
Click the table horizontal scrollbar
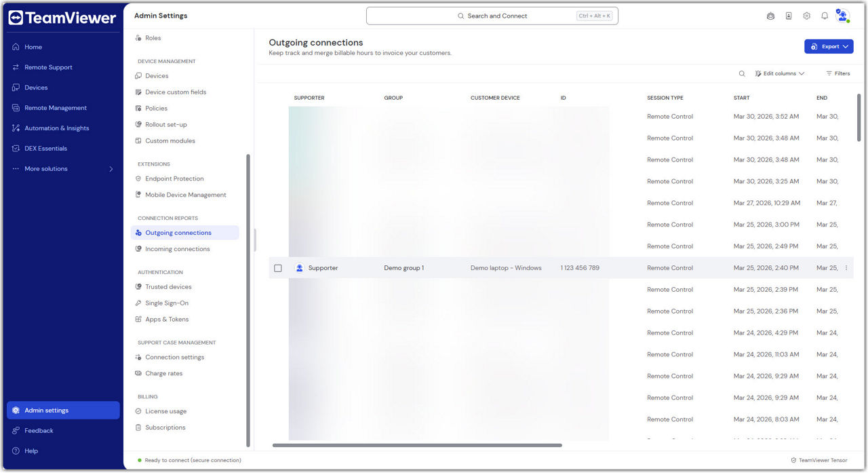pyautogui.click(x=417, y=445)
